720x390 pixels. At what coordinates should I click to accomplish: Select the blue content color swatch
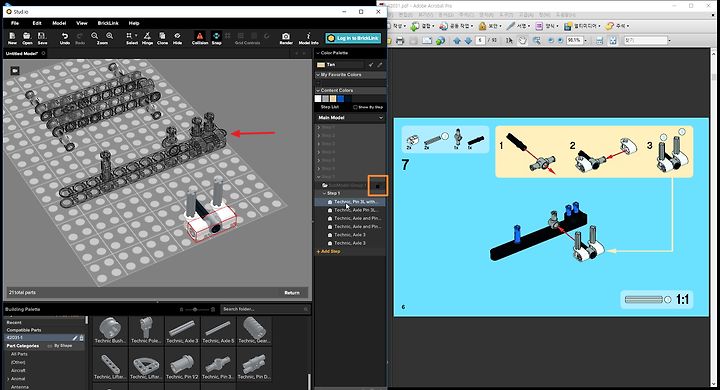click(x=340, y=99)
